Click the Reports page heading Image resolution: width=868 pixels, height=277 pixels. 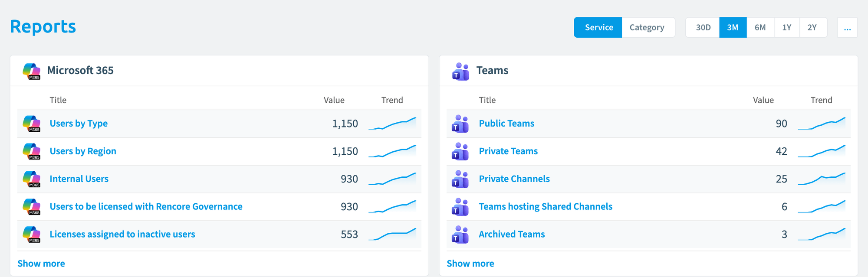pyautogui.click(x=43, y=27)
